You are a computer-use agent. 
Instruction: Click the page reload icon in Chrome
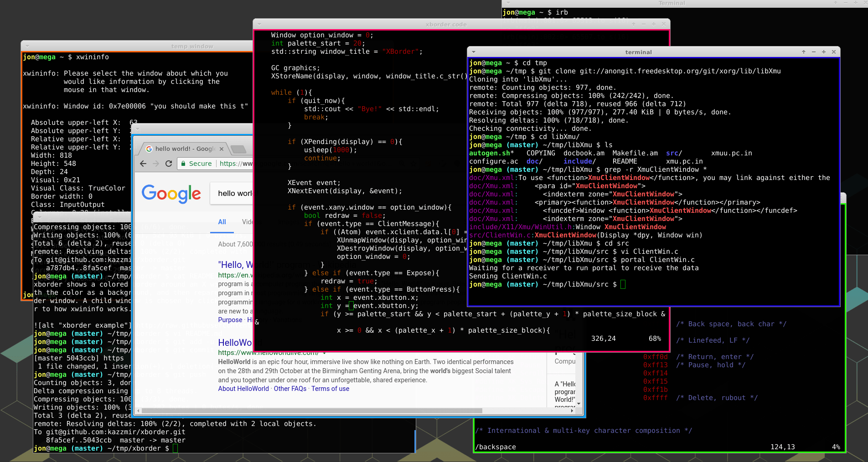tap(169, 164)
